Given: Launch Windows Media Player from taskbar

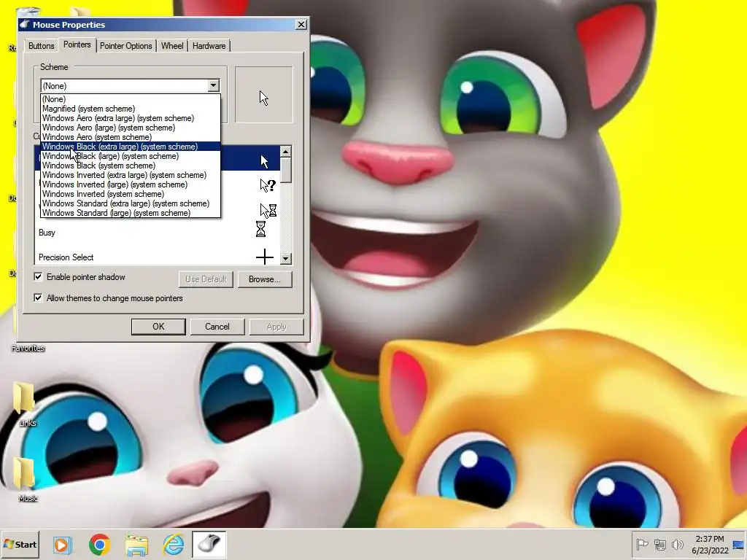Looking at the screenshot, I should point(63,545).
